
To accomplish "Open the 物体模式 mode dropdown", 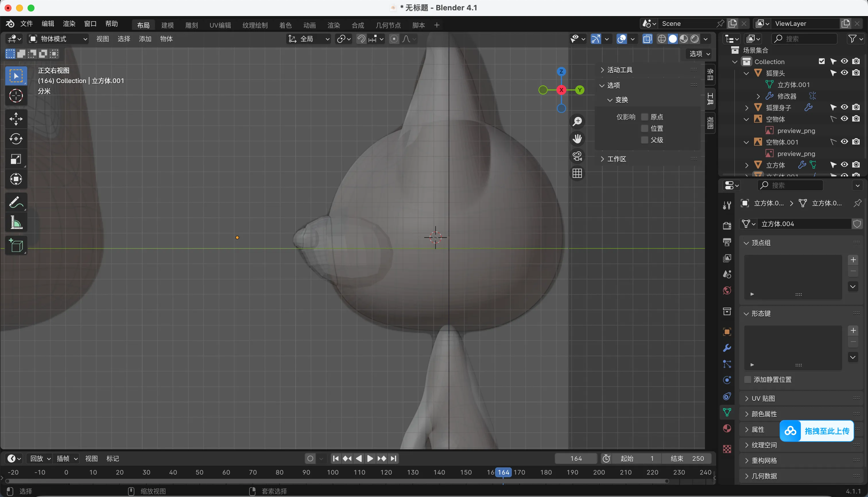I will tap(58, 39).
